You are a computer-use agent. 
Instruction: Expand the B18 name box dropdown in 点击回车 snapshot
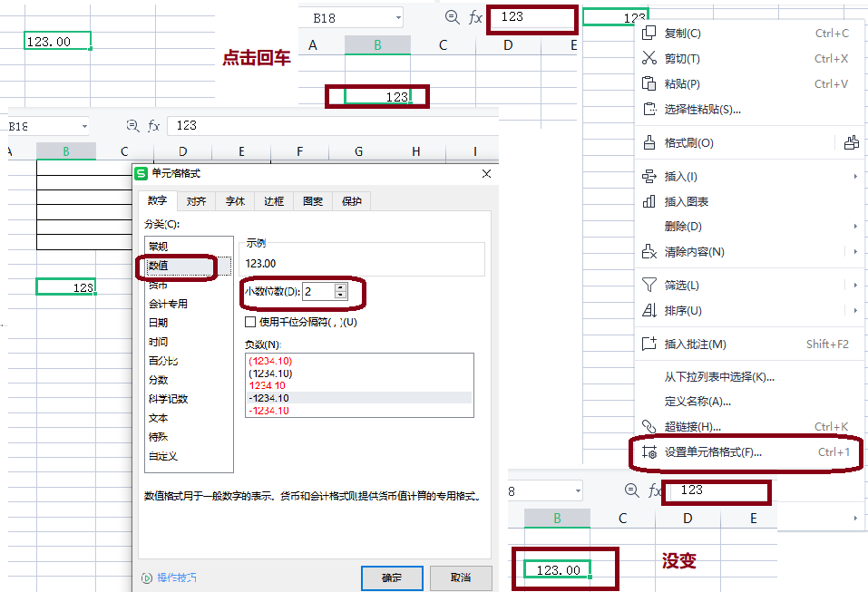pyautogui.click(x=398, y=18)
